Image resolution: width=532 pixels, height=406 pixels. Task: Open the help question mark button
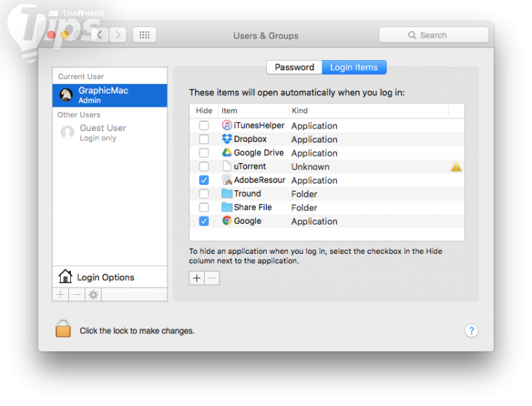[x=471, y=331]
